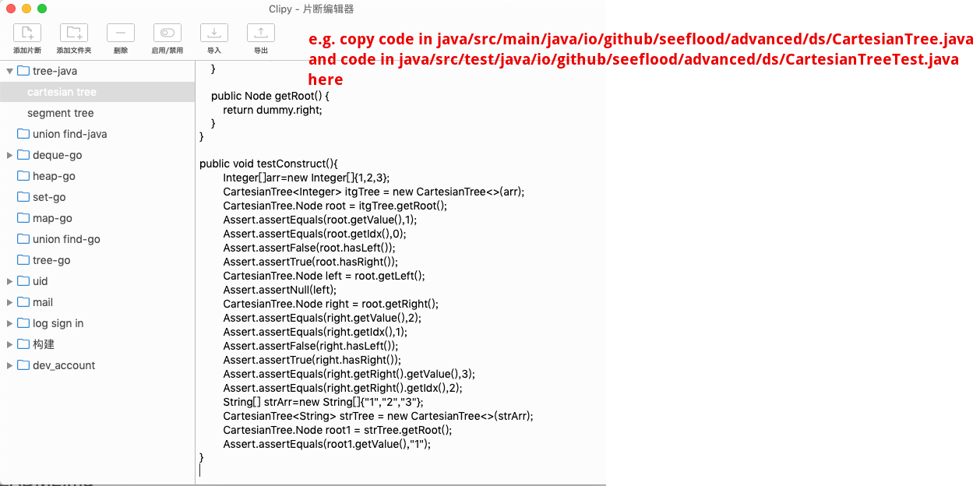Expand the deque-go folder triangle
Viewport: 980px width, 486px height.
pos(9,155)
